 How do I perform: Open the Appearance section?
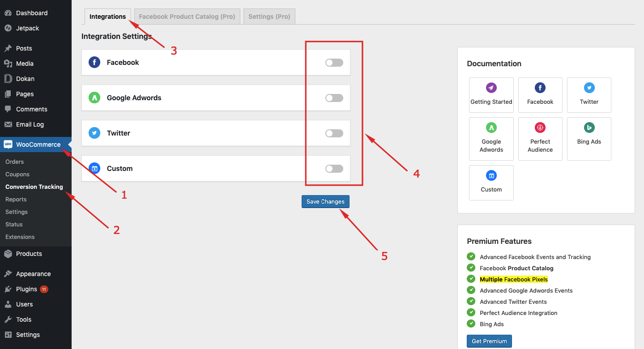(34, 273)
